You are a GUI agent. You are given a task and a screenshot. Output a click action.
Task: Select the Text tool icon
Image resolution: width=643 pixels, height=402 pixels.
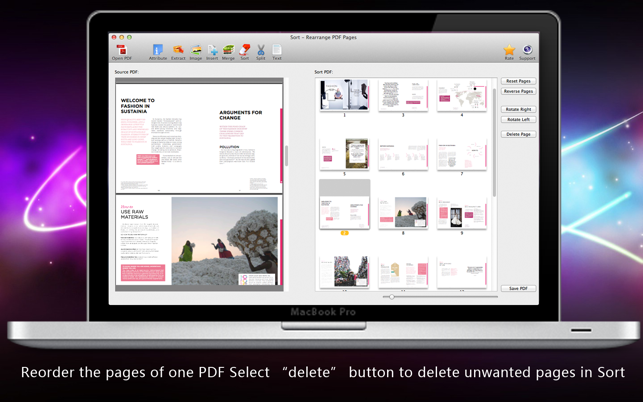tap(277, 52)
